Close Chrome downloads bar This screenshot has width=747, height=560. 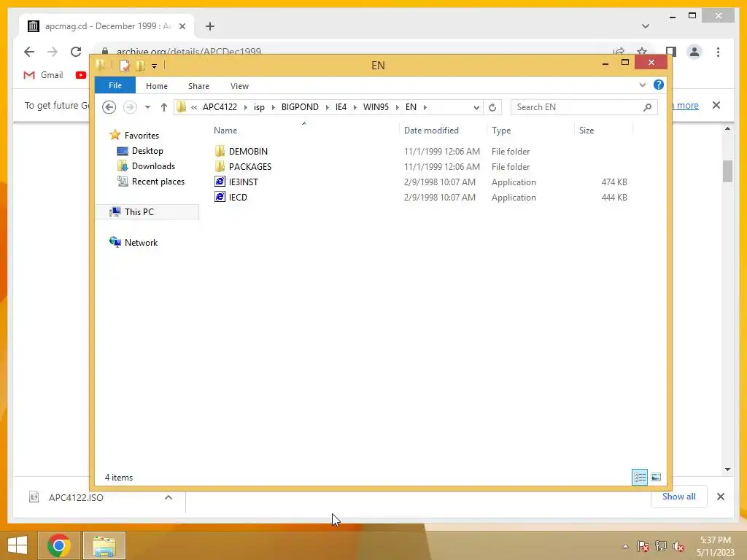(720, 497)
